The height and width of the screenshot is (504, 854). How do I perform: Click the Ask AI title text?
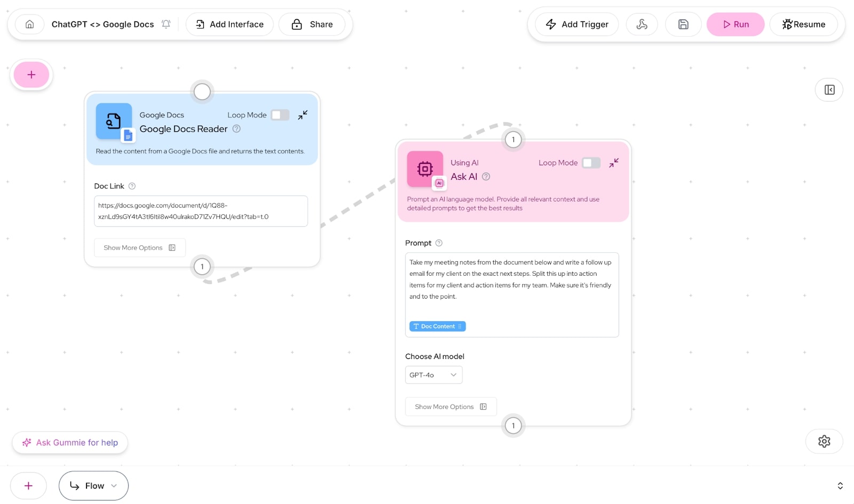point(464,177)
